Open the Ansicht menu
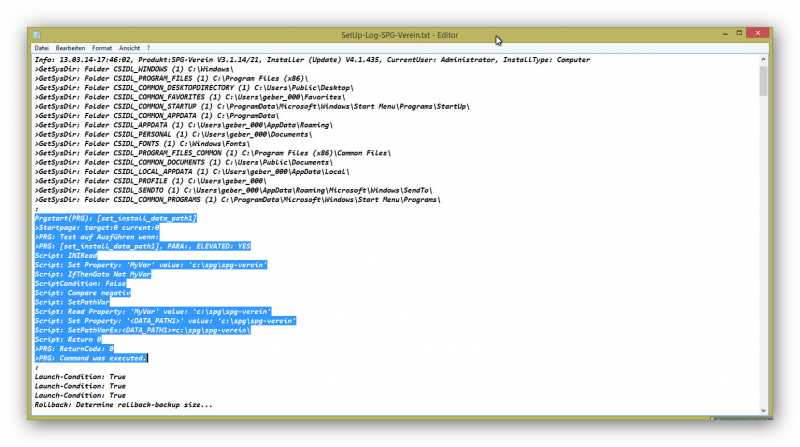 (129, 47)
